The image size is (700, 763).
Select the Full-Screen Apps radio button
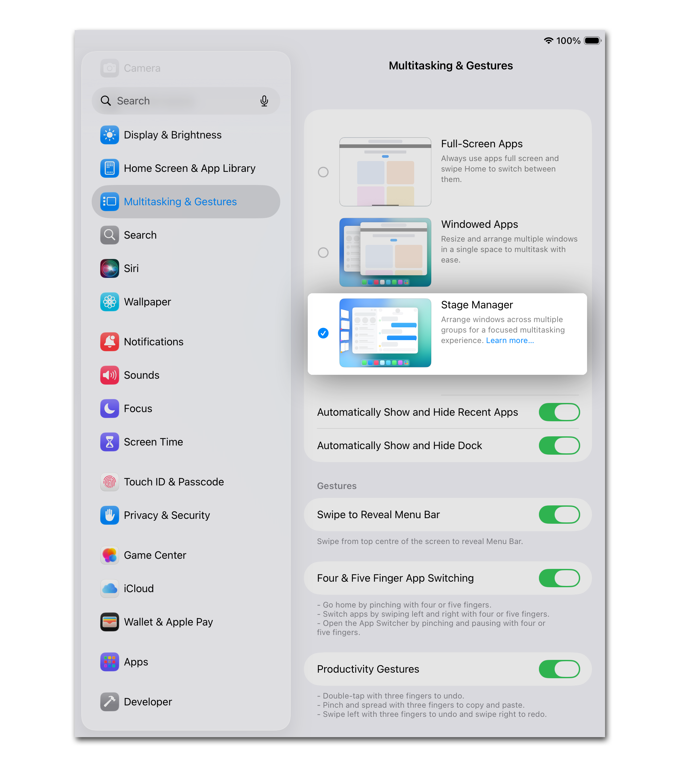point(323,172)
